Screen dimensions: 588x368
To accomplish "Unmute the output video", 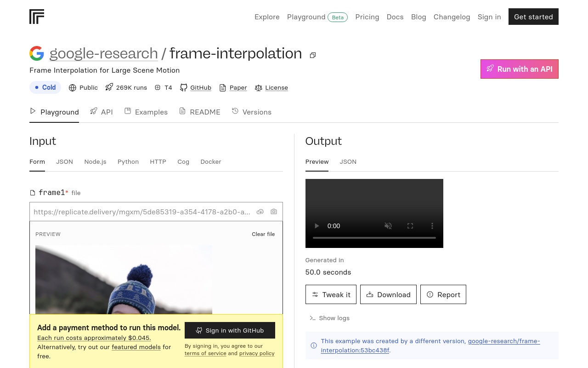I will (388, 226).
